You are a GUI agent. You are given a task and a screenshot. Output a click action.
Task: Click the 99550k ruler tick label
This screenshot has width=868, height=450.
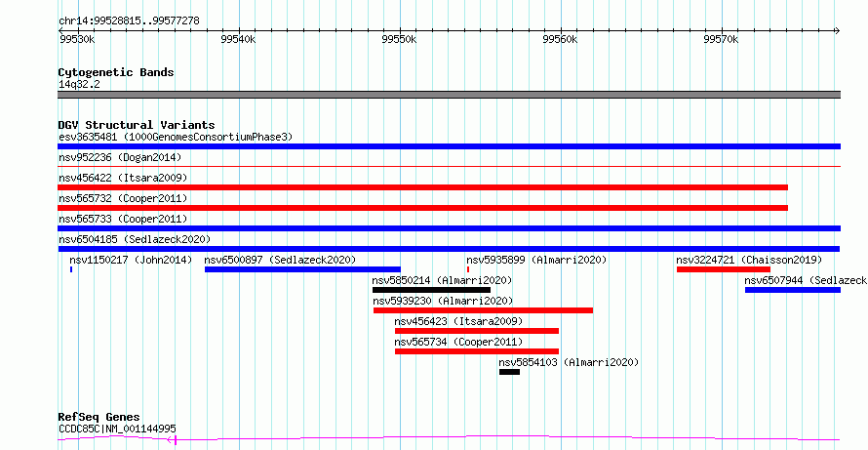point(400,39)
